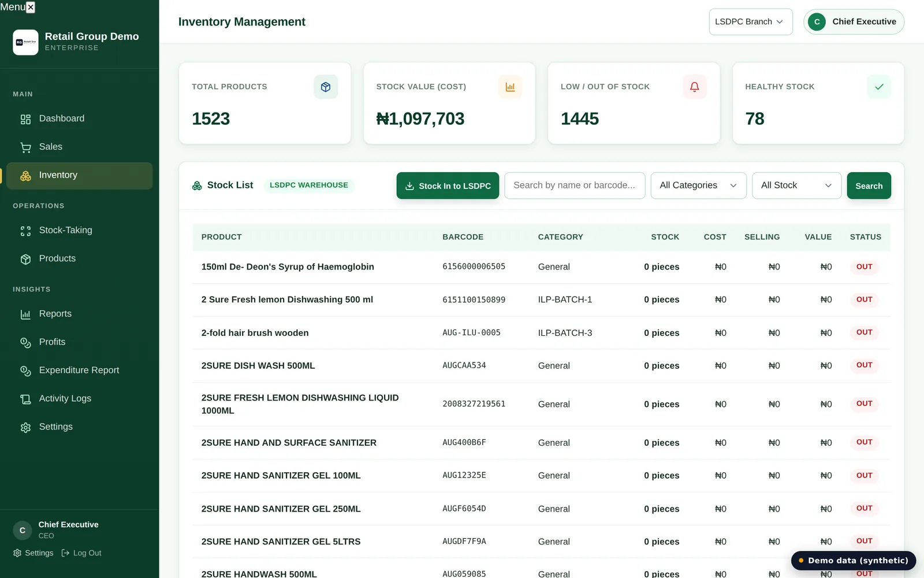
Task: Click ILP-BATCH-3 category cell
Action: click(x=565, y=333)
